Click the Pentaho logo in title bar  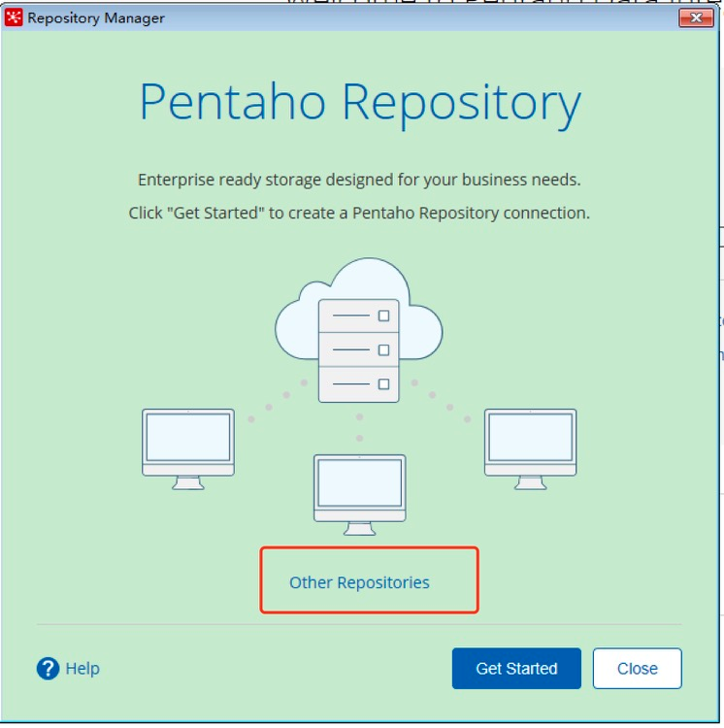tap(14, 17)
